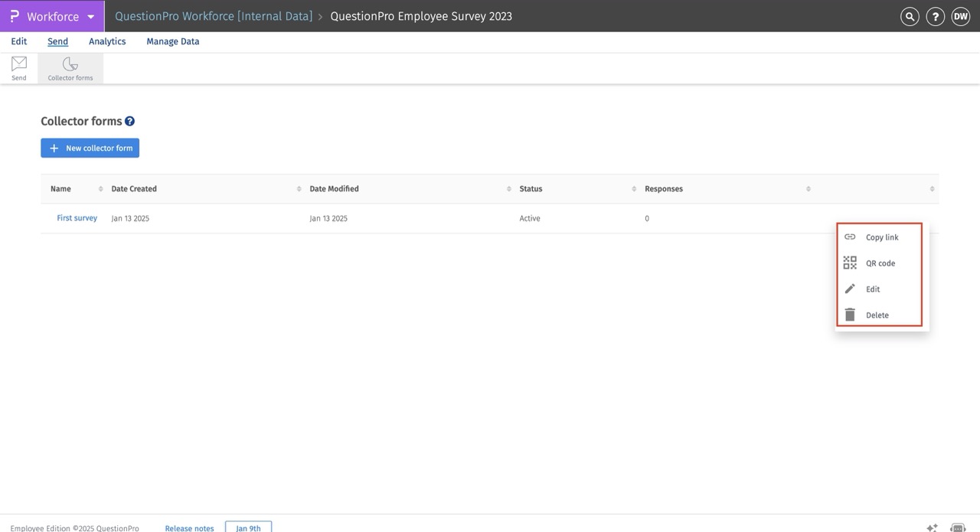Click the Active status cell

click(530, 218)
